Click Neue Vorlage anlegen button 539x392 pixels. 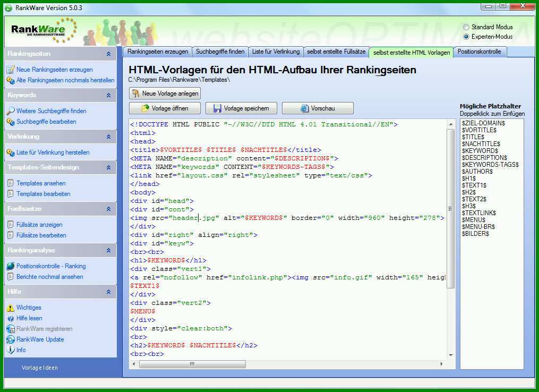[165, 93]
